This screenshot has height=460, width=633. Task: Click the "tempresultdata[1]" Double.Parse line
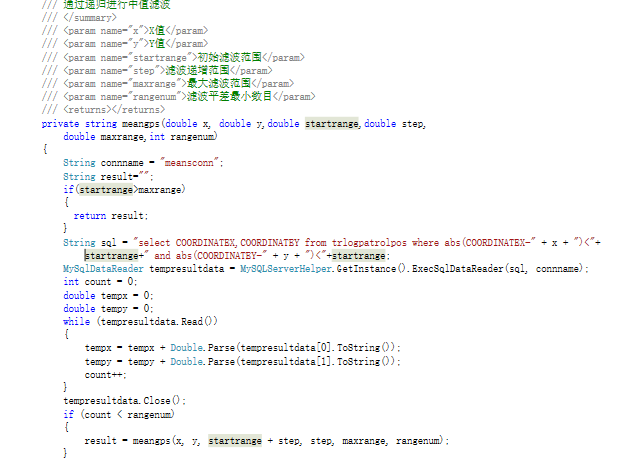243,361
